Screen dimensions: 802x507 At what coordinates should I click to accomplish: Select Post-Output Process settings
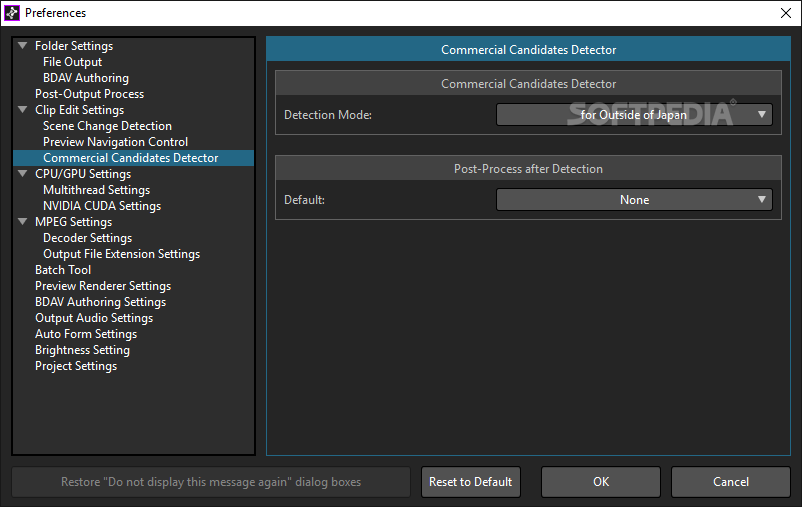90,94
